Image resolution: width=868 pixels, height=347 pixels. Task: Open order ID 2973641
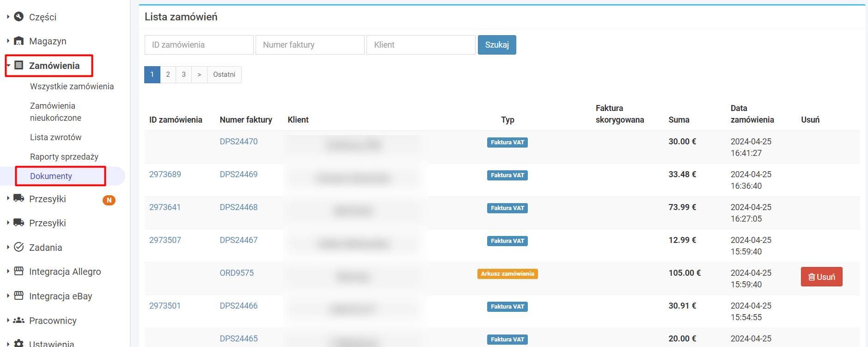pyautogui.click(x=165, y=207)
